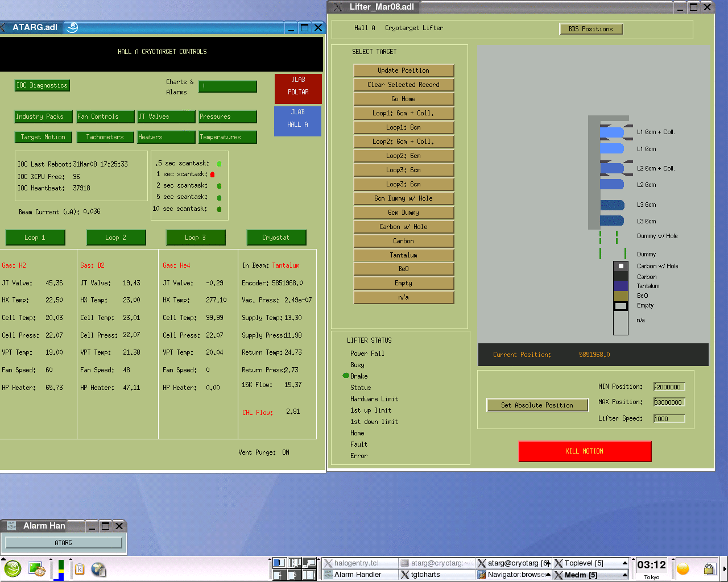The height and width of the screenshot is (582, 728).
Task: Click the Alarm Handler window title icon
Action: click(11, 526)
